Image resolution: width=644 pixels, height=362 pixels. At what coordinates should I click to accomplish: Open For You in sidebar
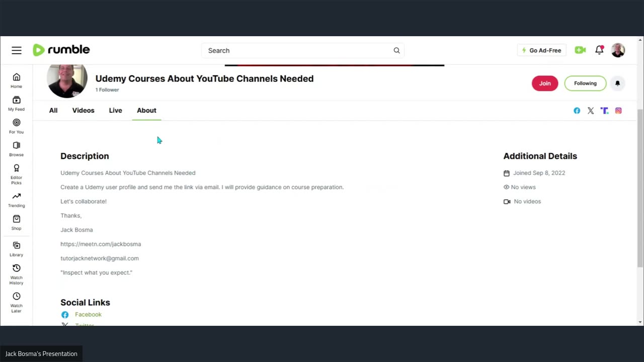16,126
